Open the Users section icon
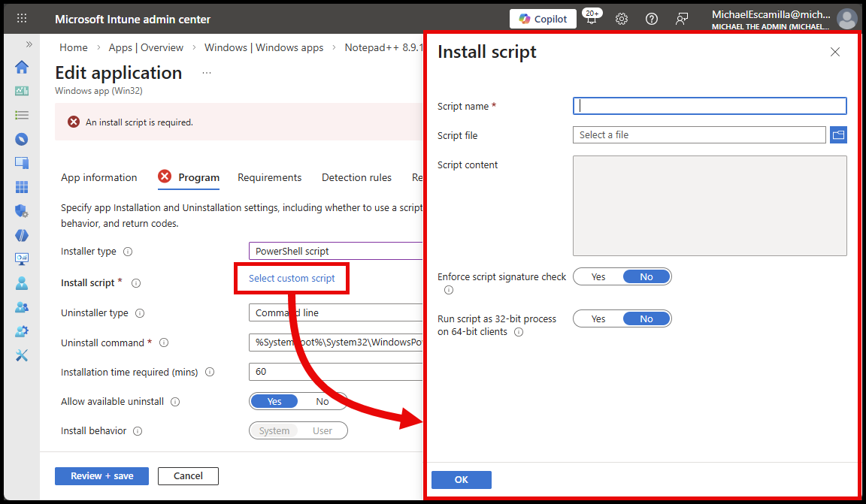 pos(22,283)
